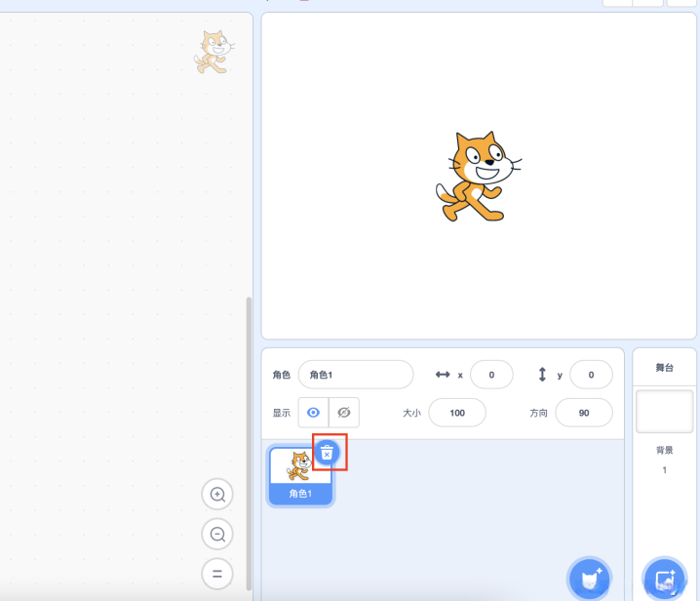Click the workspace vertical scrollbar

250,444
